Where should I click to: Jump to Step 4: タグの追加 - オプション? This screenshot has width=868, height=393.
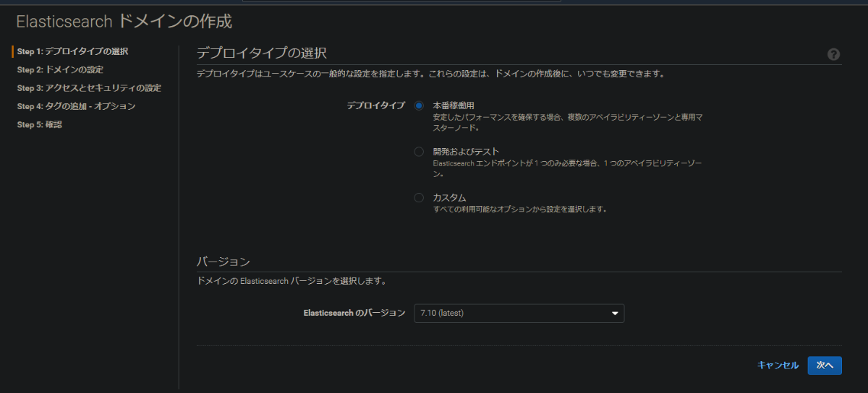(x=76, y=106)
